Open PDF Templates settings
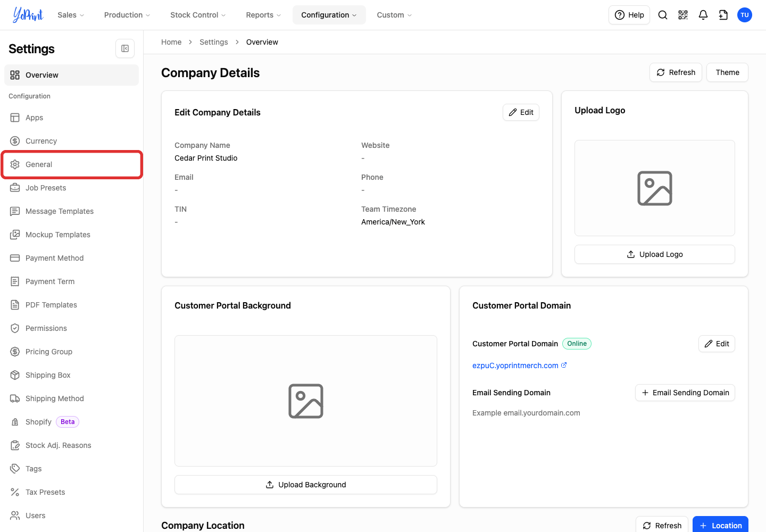Image resolution: width=766 pixels, height=532 pixels. [x=71, y=305]
